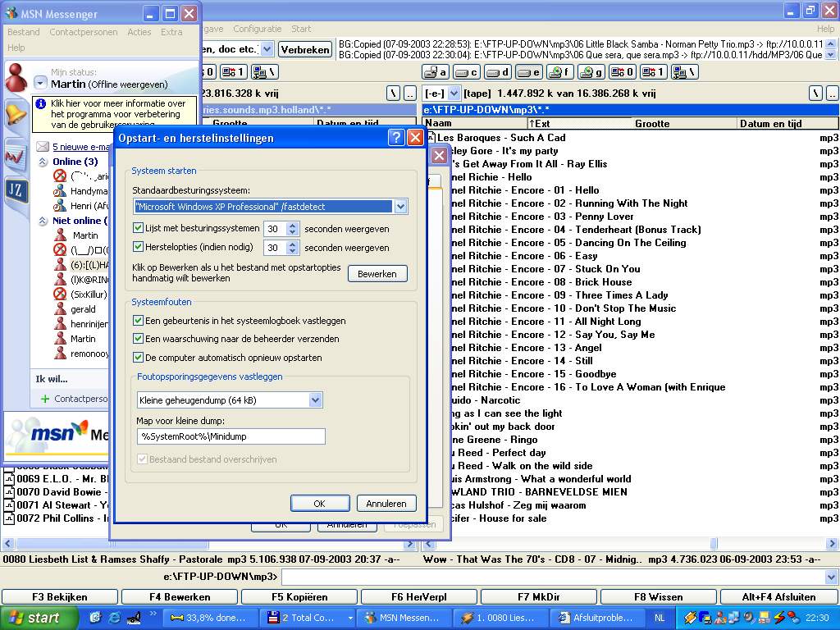Open the JZ tab in MSN Messenger

click(x=16, y=190)
